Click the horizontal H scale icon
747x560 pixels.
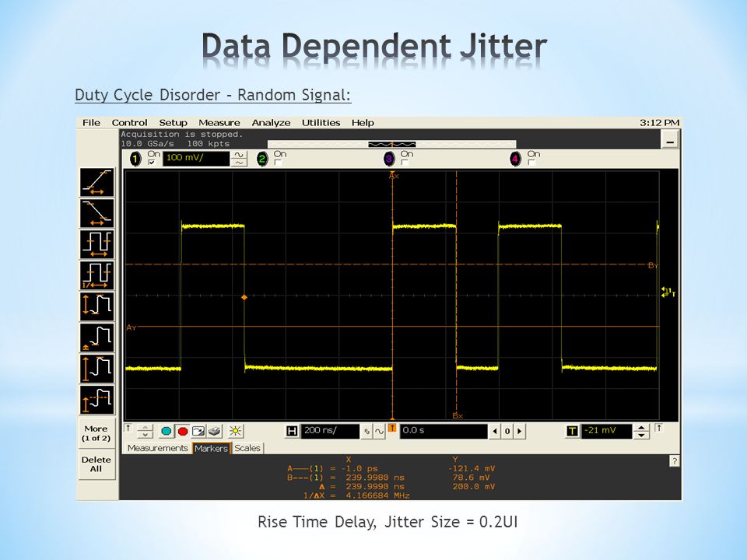pos(292,431)
